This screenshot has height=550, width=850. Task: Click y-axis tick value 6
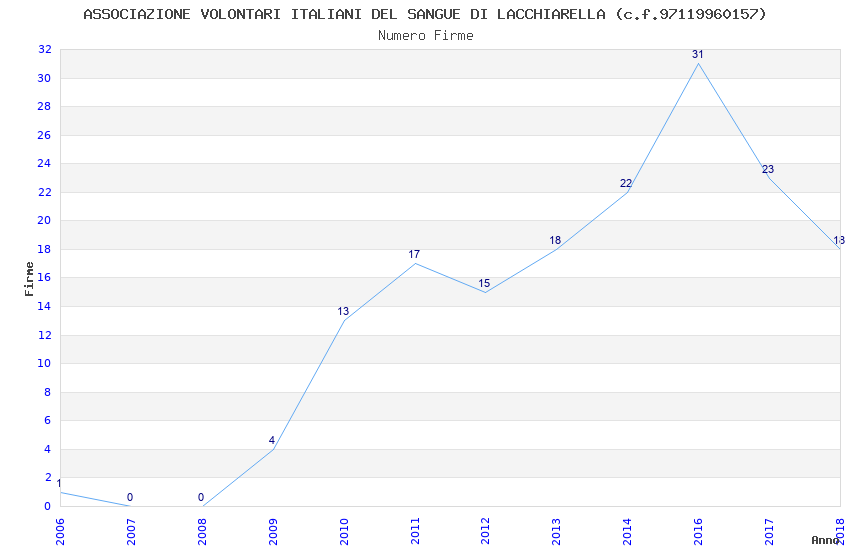coord(48,420)
